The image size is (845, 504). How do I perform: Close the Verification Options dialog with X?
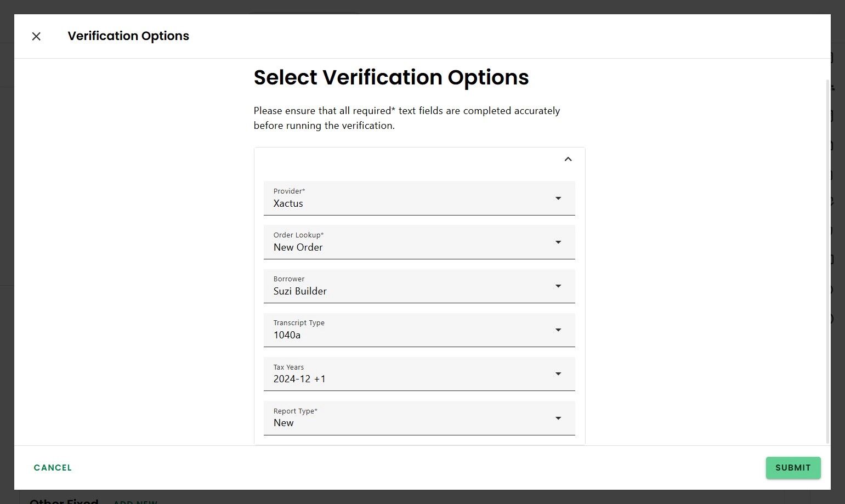[x=36, y=36]
